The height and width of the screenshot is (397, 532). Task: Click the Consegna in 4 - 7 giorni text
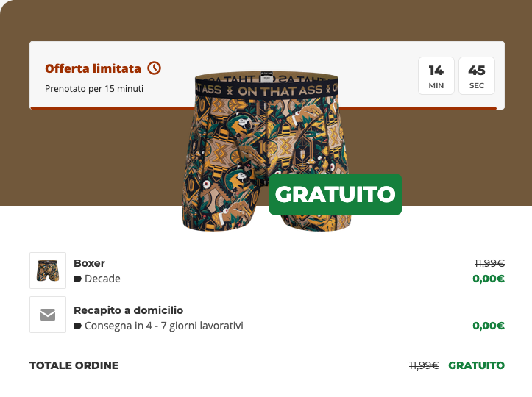click(164, 326)
